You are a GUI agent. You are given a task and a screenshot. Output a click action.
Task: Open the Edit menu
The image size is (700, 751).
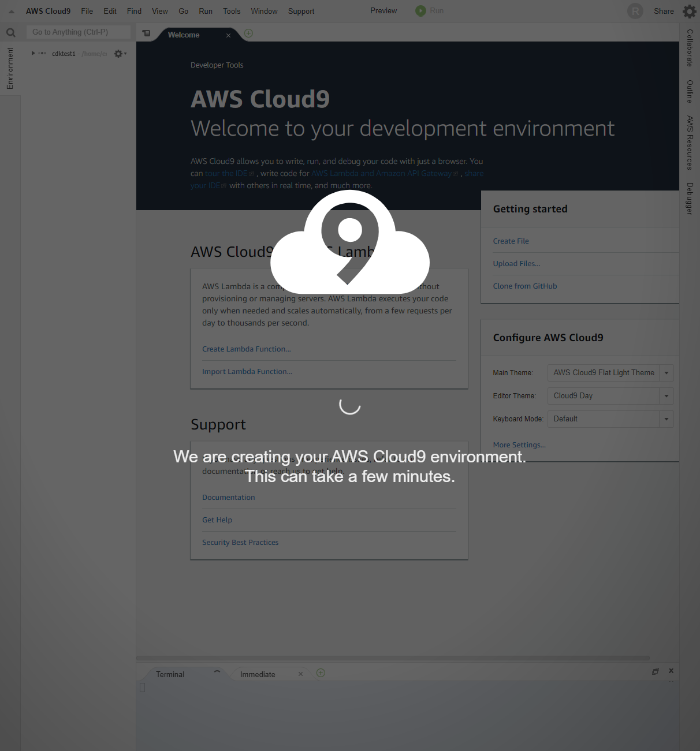point(110,11)
